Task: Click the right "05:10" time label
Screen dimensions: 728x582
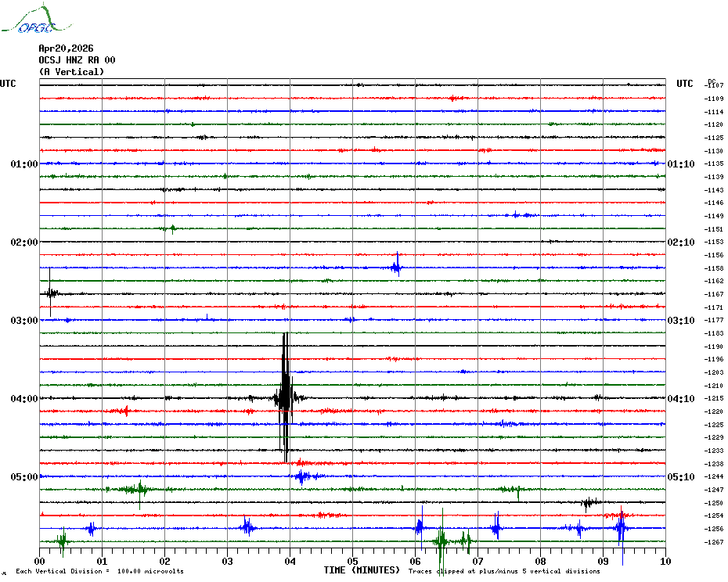Action: tap(681, 477)
